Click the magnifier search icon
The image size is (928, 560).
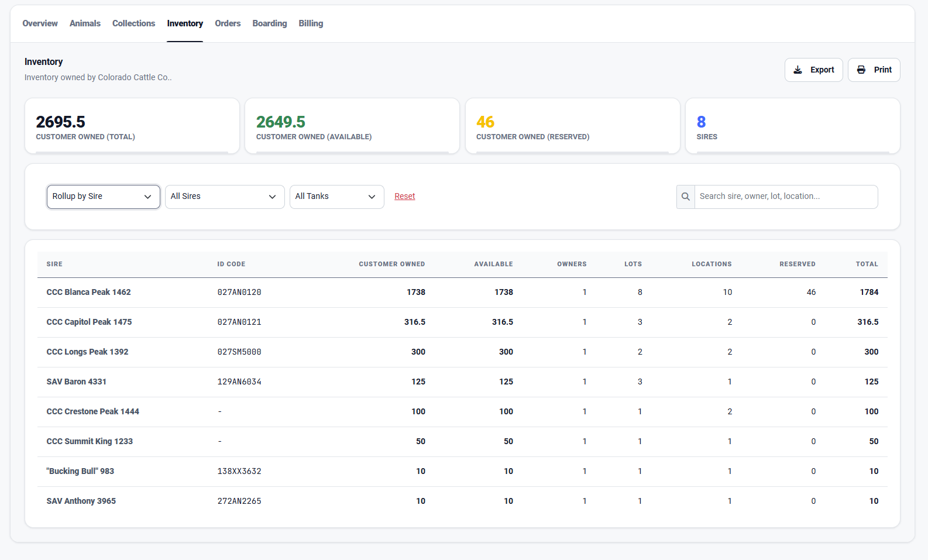pos(686,197)
